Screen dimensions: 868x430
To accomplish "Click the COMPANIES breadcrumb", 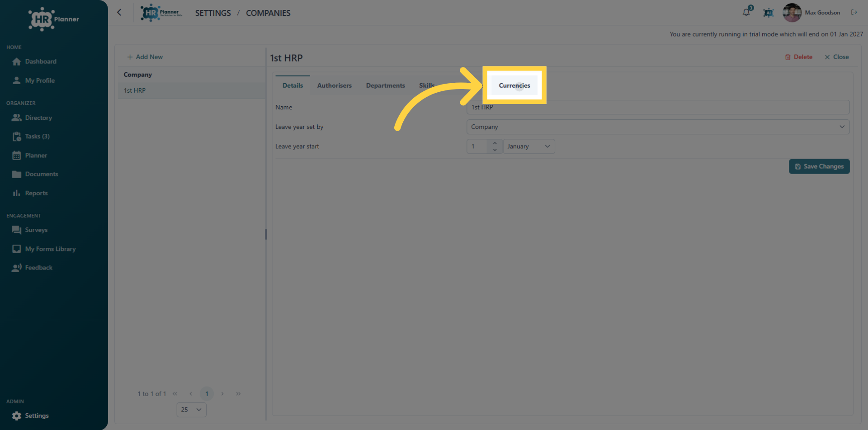I will pos(268,13).
